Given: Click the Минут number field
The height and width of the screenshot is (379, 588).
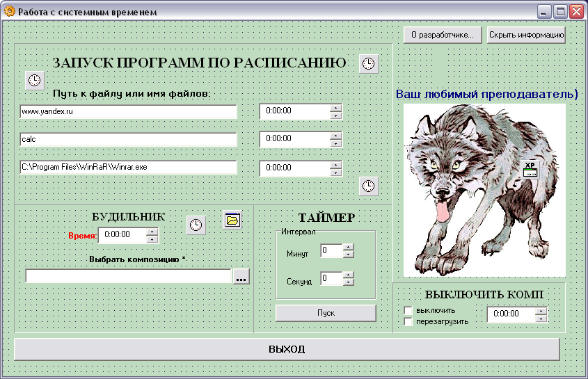Looking at the screenshot, I should tap(331, 251).
